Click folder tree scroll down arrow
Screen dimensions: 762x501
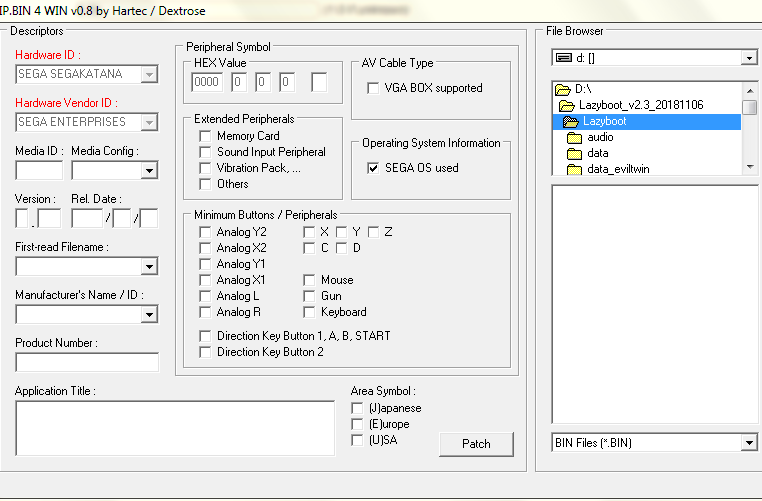(x=750, y=167)
